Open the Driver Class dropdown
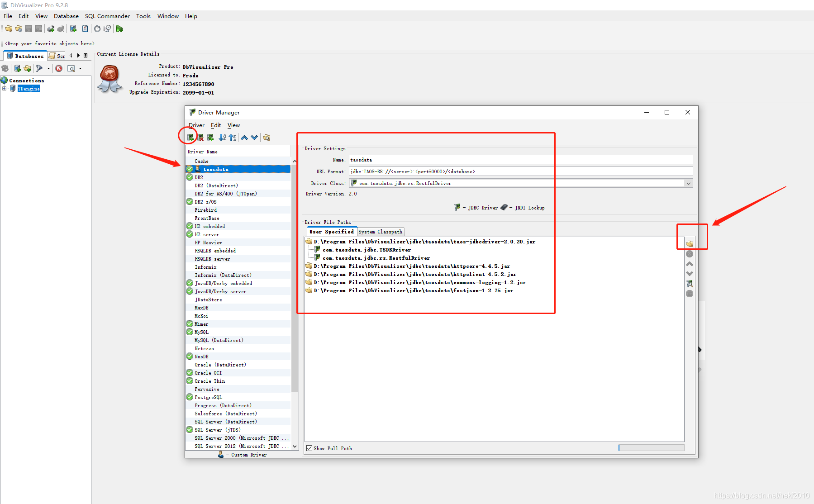 (x=689, y=183)
